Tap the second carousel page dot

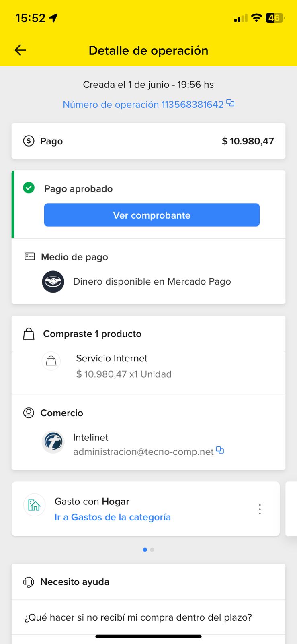(152, 550)
